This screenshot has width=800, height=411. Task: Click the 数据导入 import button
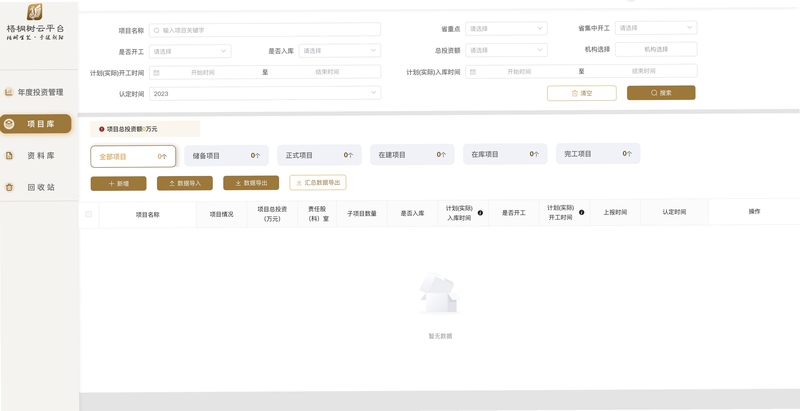click(185, 183)
